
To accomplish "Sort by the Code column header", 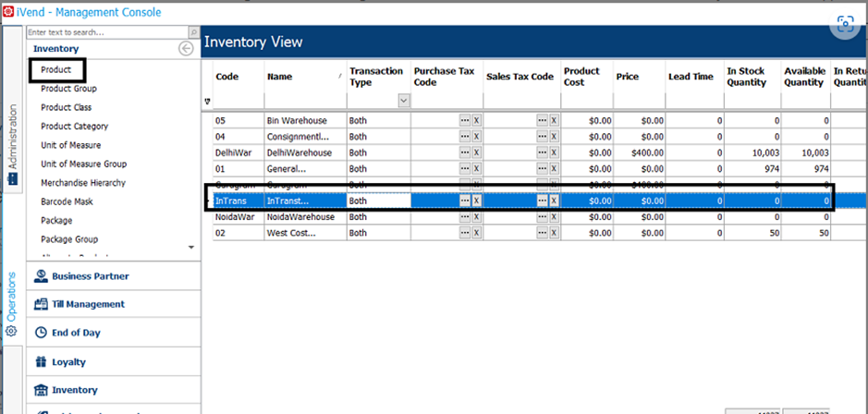I will pos(238,77).
